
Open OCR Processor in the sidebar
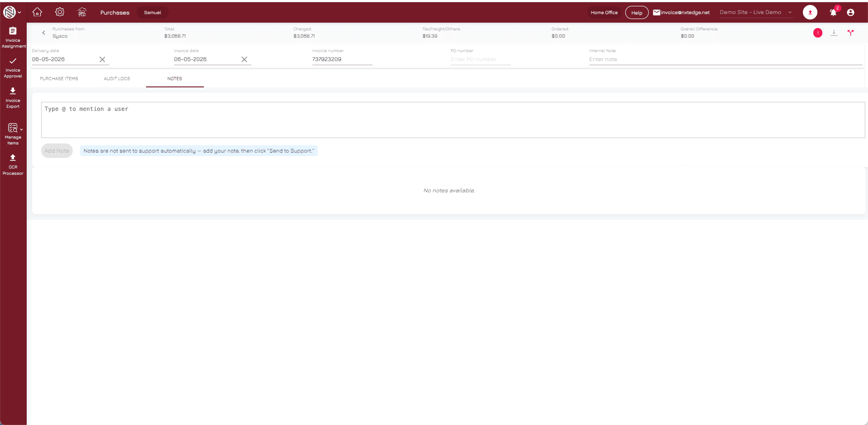pyautogui.click(x=13, y=164)
